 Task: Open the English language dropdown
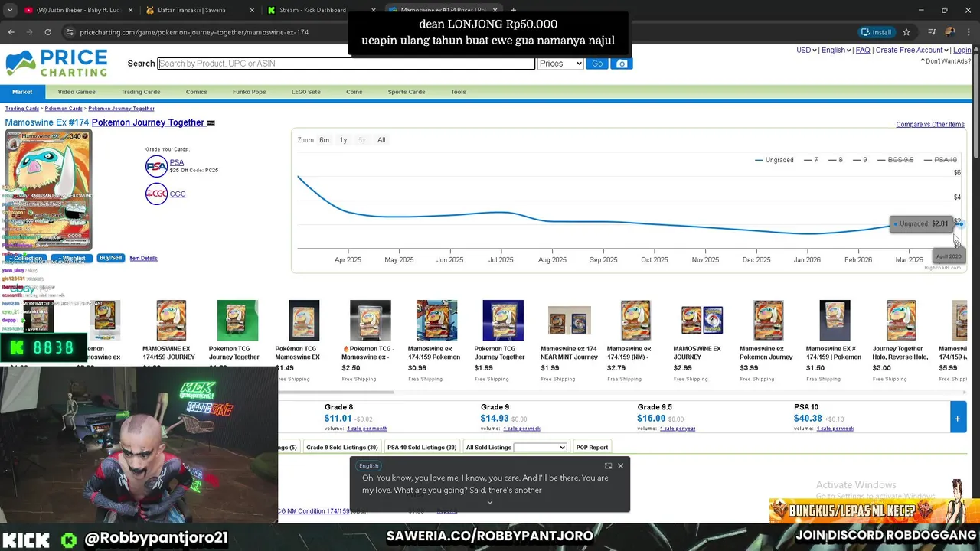[836, 50]
